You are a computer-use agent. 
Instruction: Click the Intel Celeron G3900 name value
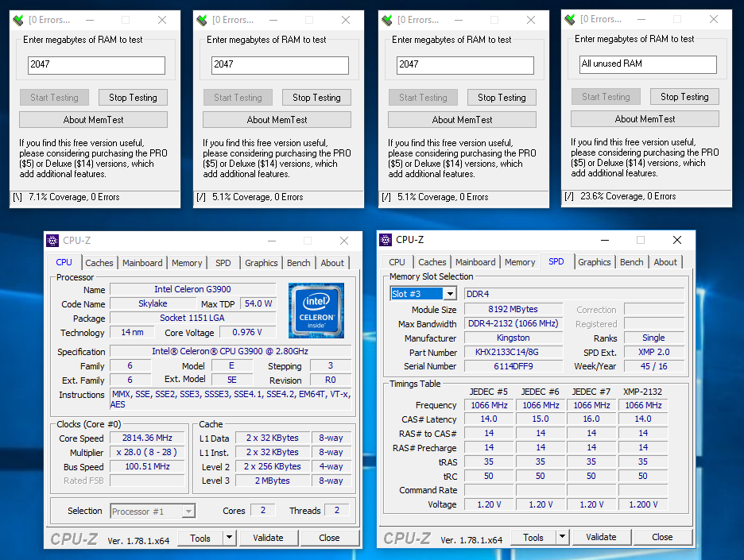pyautogui.click(x=192, y=289)
